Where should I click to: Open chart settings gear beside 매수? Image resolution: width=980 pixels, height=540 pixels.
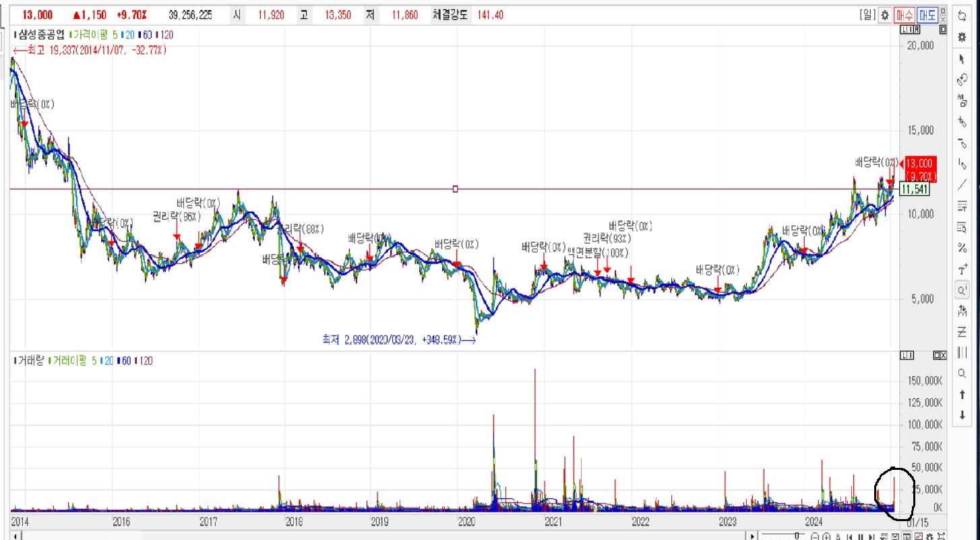click(x=885, y=16)
